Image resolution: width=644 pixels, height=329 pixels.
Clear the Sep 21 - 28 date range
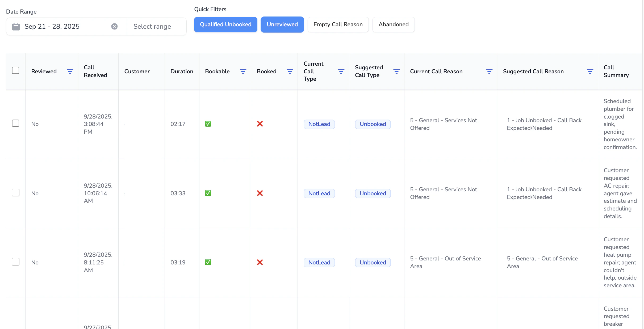click(114, 26)
